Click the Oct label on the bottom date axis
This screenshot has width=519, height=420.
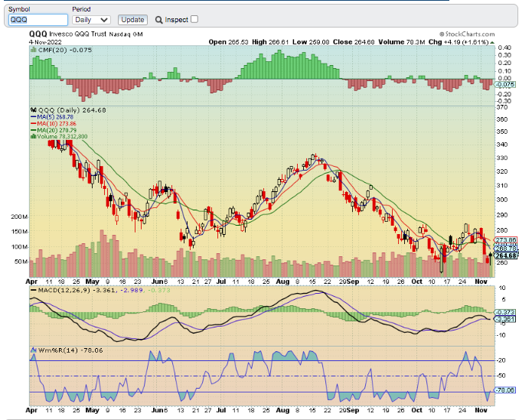point(416,410)
